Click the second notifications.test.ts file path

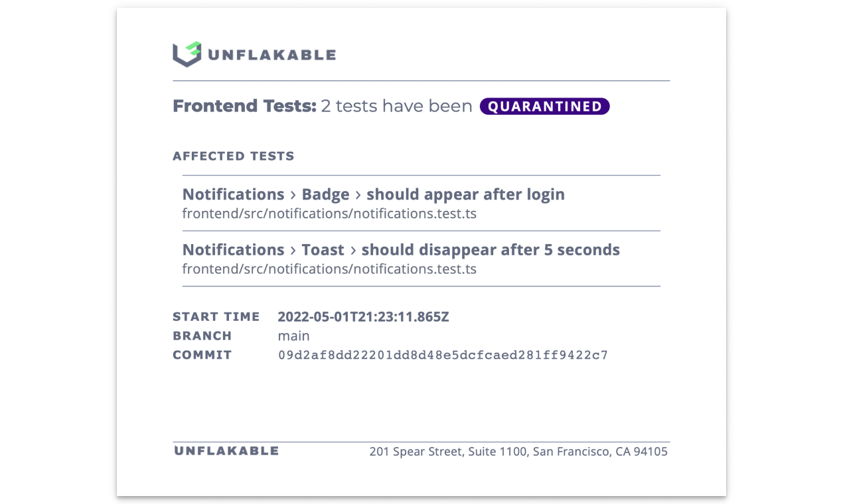pos(330,269)
